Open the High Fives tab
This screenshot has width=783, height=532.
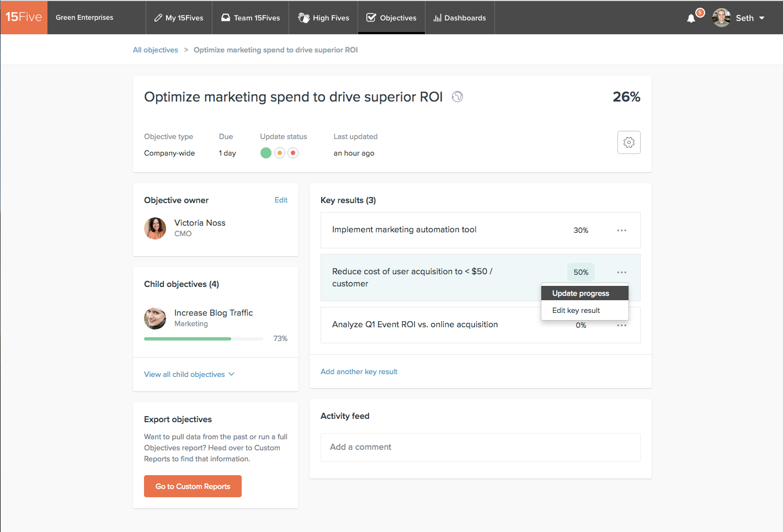click(x=323, y=18)
